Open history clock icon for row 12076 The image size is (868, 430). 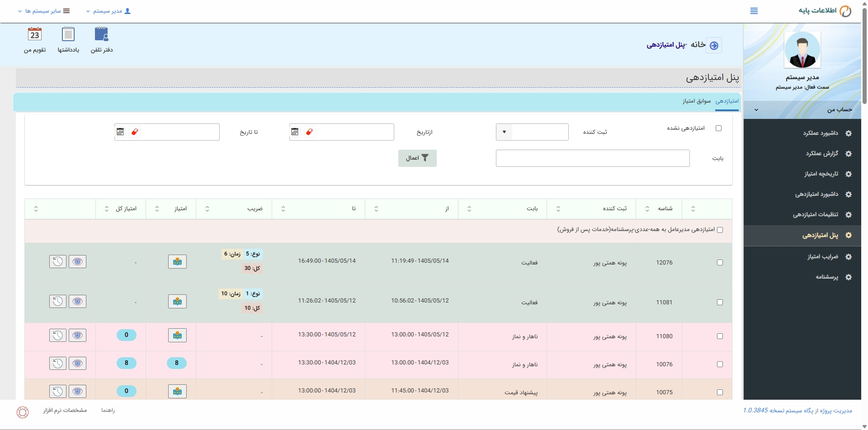tap(58, 261)
